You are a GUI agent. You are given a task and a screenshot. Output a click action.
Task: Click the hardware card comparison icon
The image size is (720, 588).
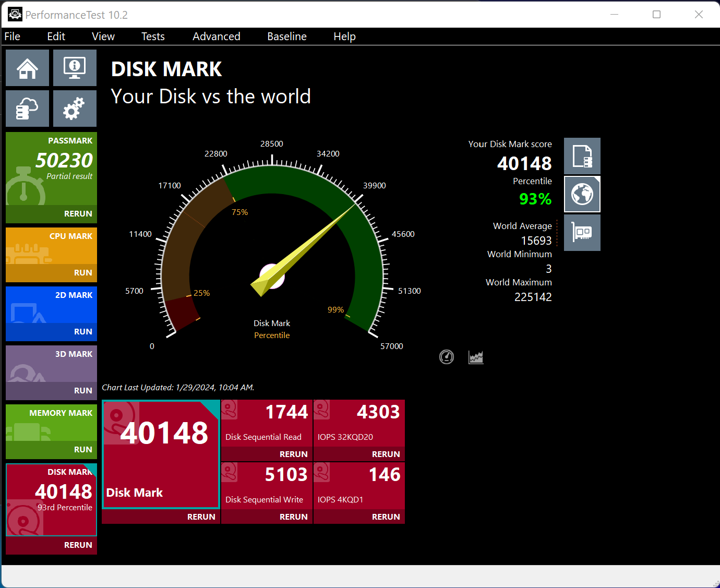point(582,233)
